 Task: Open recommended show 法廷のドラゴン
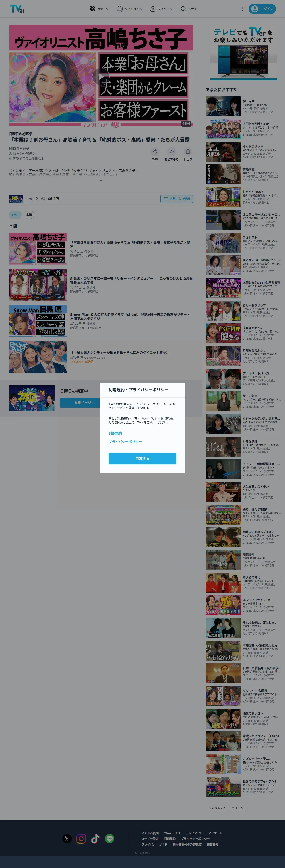(243, 719)
